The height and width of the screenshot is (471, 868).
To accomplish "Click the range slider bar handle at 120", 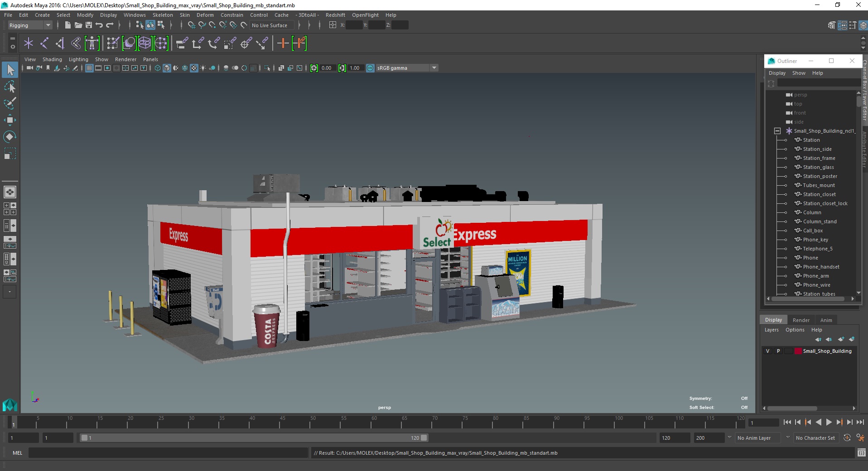I will 424,438.
